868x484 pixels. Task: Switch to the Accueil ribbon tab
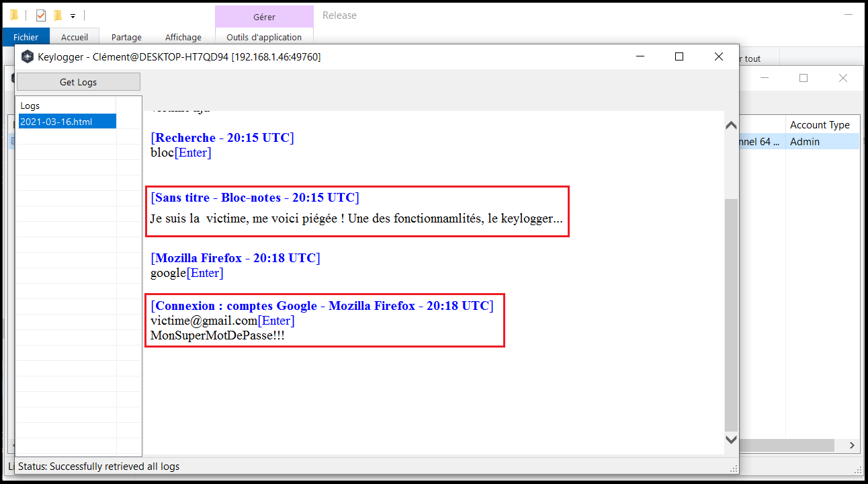tap(75, 38)
